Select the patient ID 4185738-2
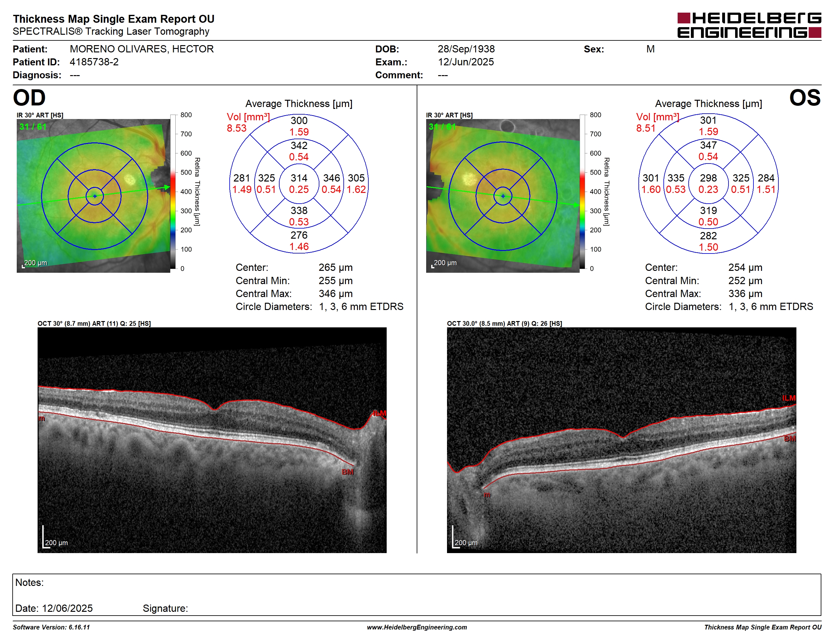The image size is (834, 644). pos(94,62)
